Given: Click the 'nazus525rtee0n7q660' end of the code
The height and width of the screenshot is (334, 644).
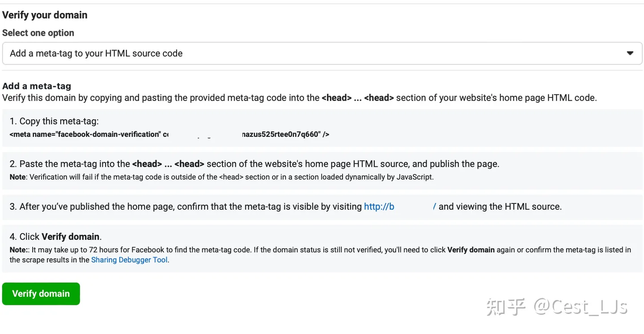Looking at the screenshot, I should click(281, 134).
